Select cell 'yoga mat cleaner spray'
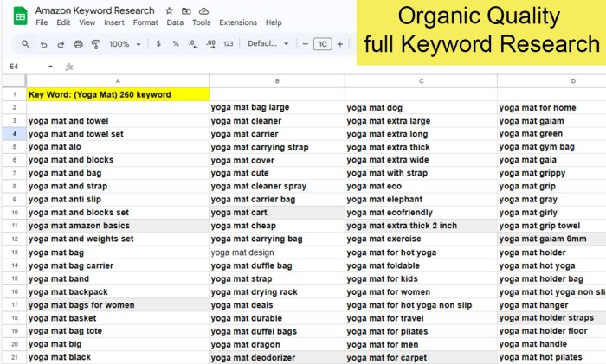606x364 pixels. point(277,186)
